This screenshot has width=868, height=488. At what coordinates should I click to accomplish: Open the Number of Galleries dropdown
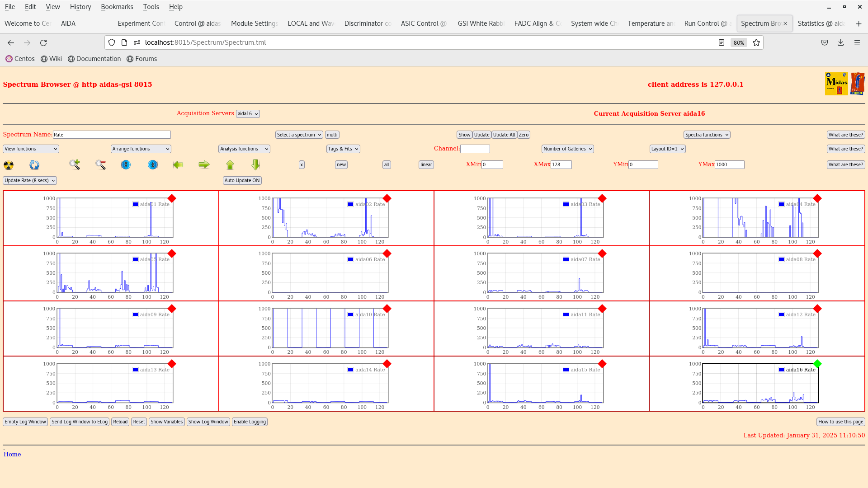(x=567, y=149)
